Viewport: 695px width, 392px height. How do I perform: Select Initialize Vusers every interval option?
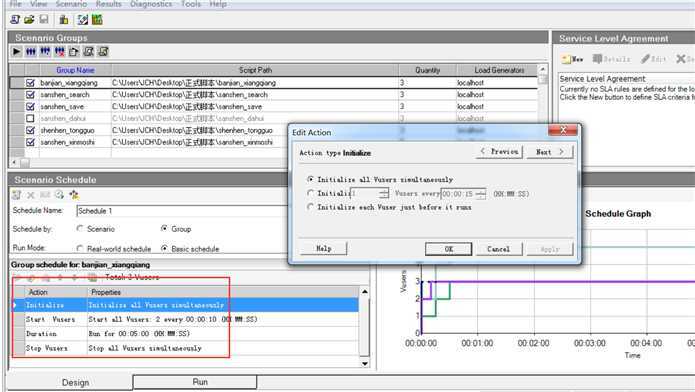310,193
